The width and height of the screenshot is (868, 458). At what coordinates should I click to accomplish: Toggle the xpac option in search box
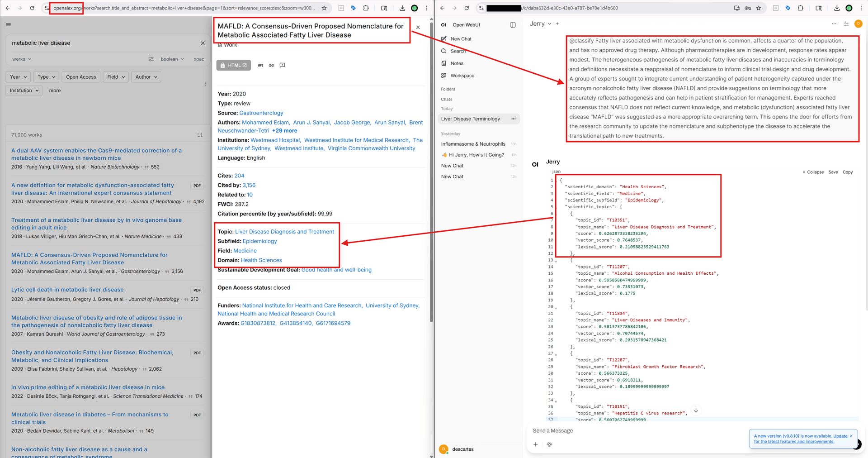199,59
